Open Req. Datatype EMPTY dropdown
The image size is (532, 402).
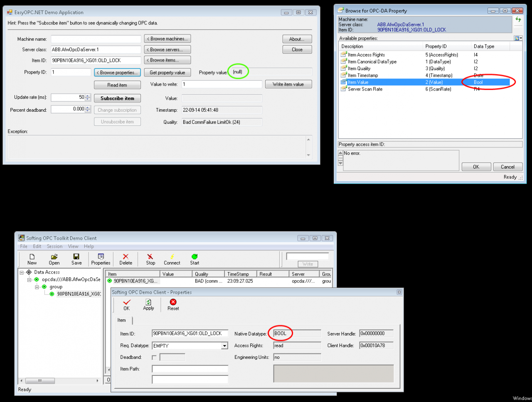(x=224, y=346)
